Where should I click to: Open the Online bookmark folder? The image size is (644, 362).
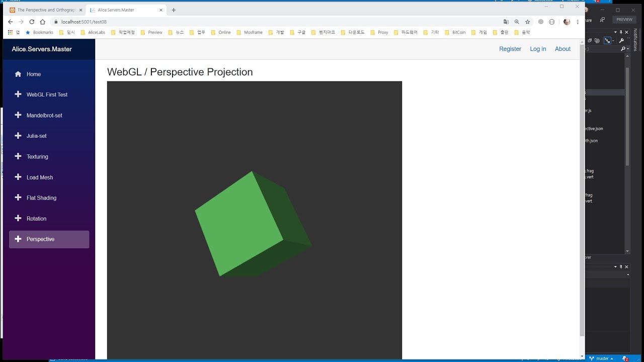pos(221,32)
